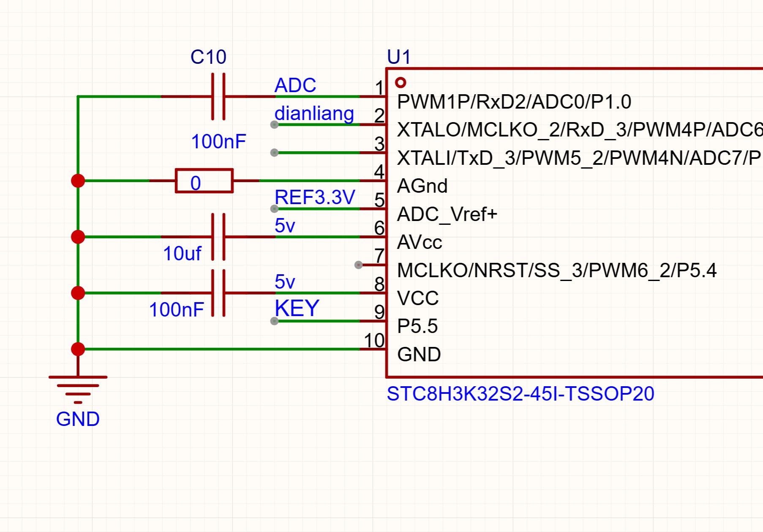Click the junction dot on the pin 10 GND wire

78,349
